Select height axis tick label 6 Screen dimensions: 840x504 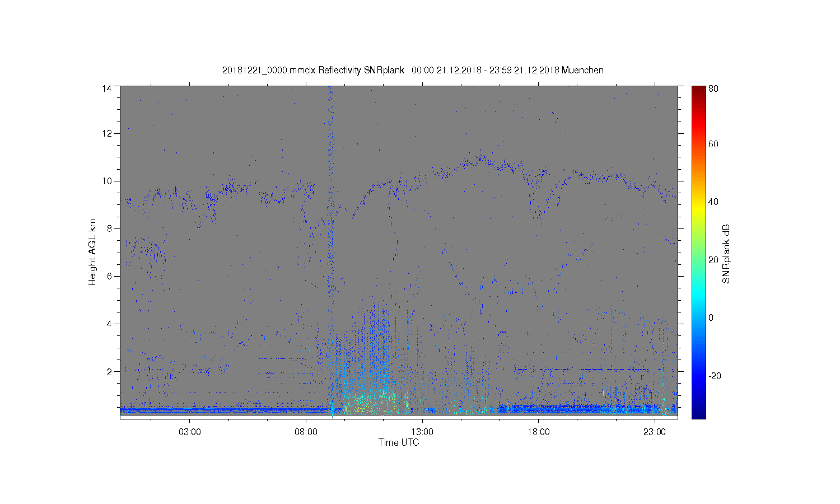(x=110, y=276)
